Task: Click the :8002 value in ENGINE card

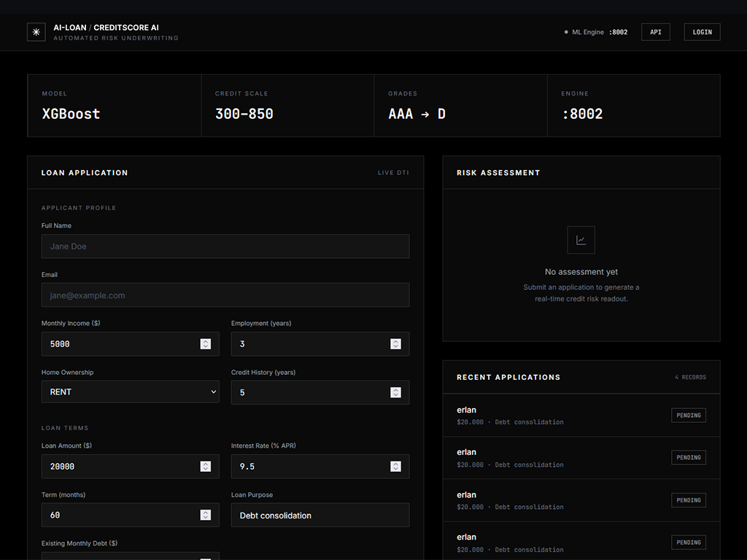Action: click(582, 114)
